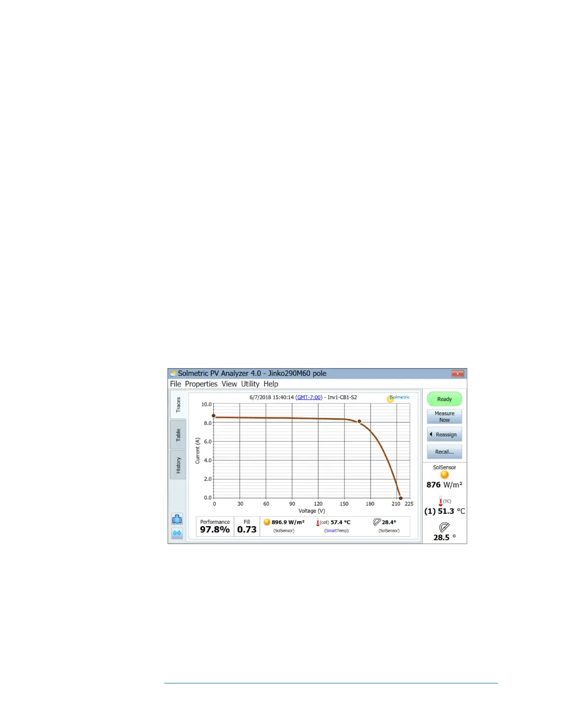The width and height of the screenshot is (563, 728).
Task: Switch to the History tab
Action: (178, 465)
